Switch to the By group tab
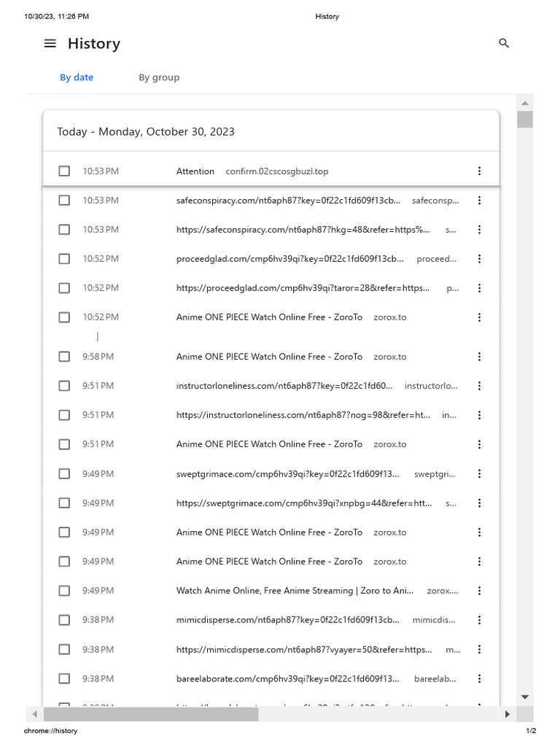This screenshot has height=747, width=560. coord(159,77)
